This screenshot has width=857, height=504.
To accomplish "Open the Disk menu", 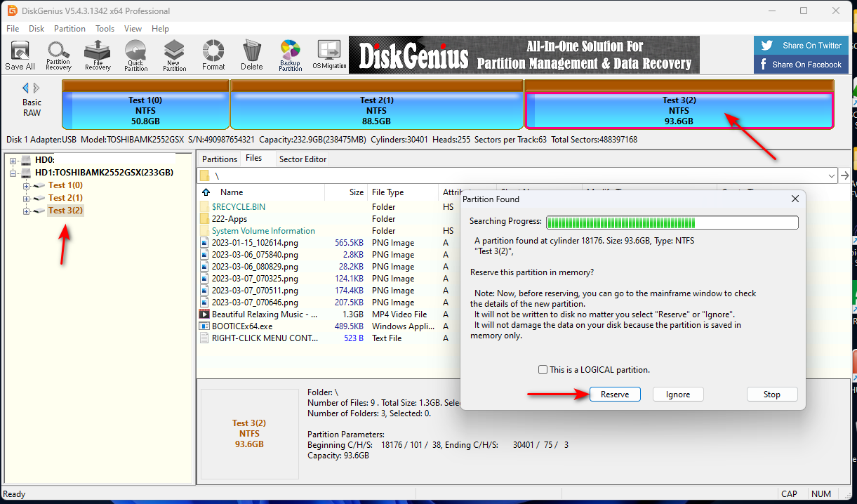I will pos(36,29).
